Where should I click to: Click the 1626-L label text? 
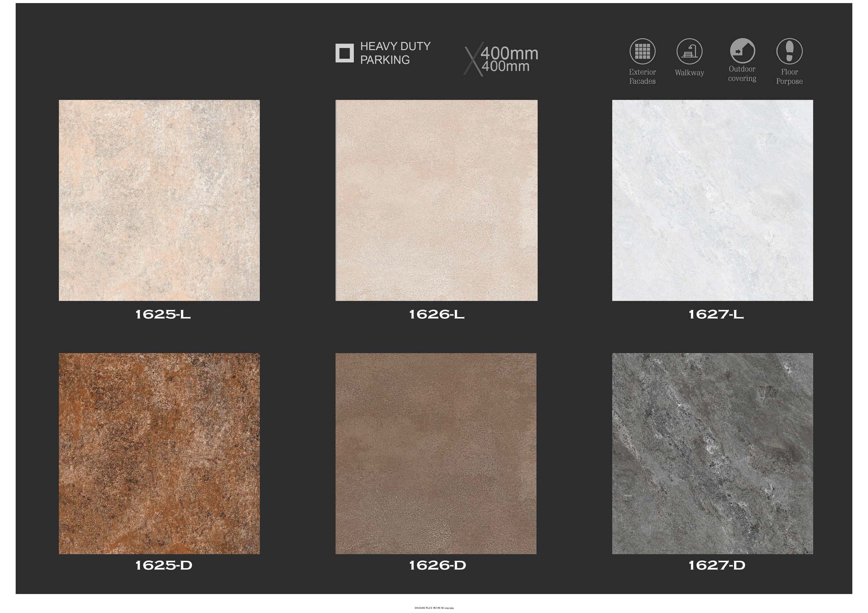(437, 314)
